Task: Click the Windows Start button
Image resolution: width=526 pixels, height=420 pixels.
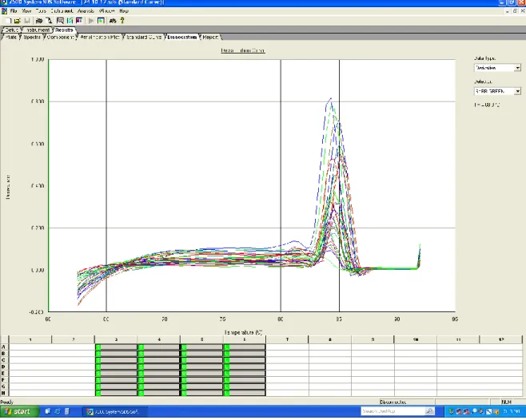Action: (19, 411)
